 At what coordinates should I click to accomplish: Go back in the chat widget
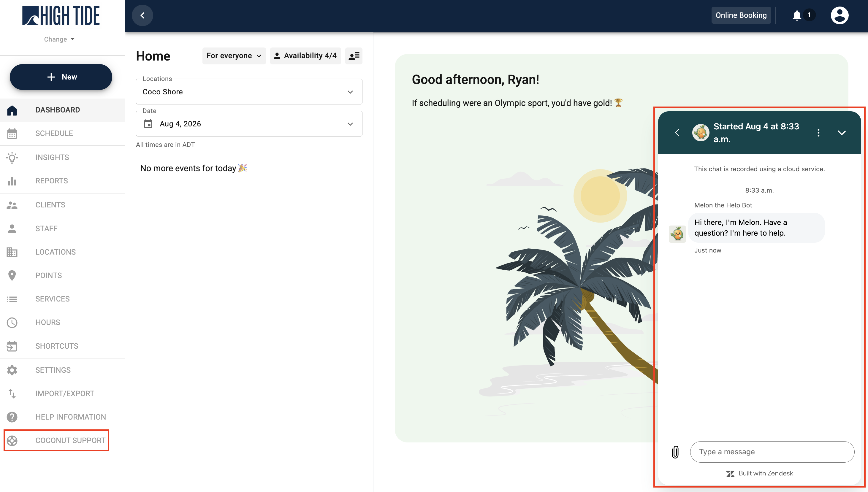(x=677, y=132)
